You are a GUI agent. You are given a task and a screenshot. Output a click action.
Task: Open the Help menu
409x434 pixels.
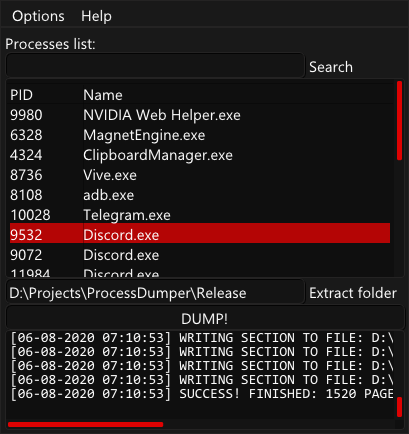pos(96,16)
